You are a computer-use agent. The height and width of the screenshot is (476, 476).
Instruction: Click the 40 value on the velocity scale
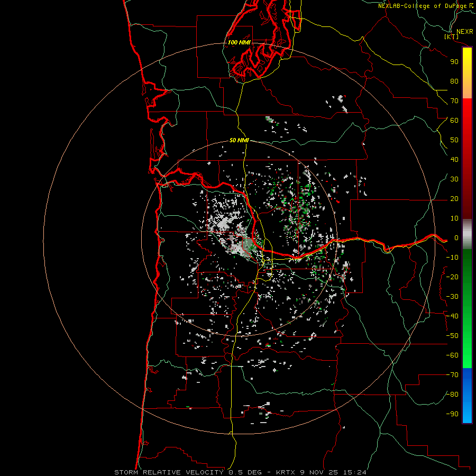[x=454, y=160]
